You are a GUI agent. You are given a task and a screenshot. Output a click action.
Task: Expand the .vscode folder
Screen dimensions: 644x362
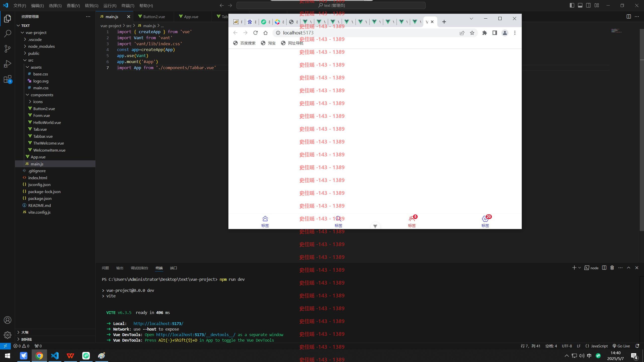55,39
